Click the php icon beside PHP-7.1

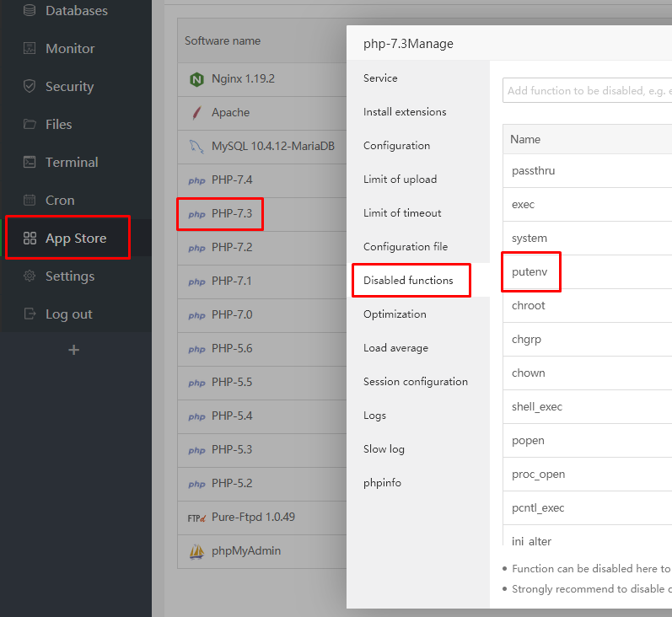click(196, 282)
